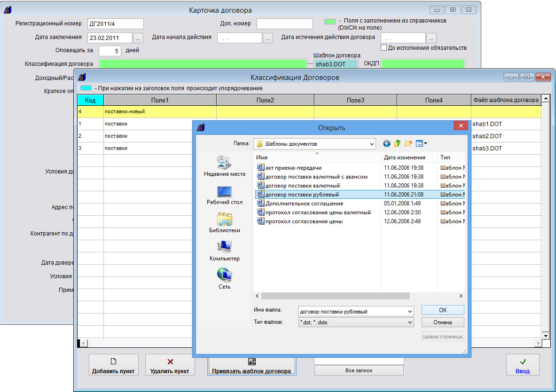Click the Оповещать за days field
This screenshot has height=392, width=556.
(110, 51)
